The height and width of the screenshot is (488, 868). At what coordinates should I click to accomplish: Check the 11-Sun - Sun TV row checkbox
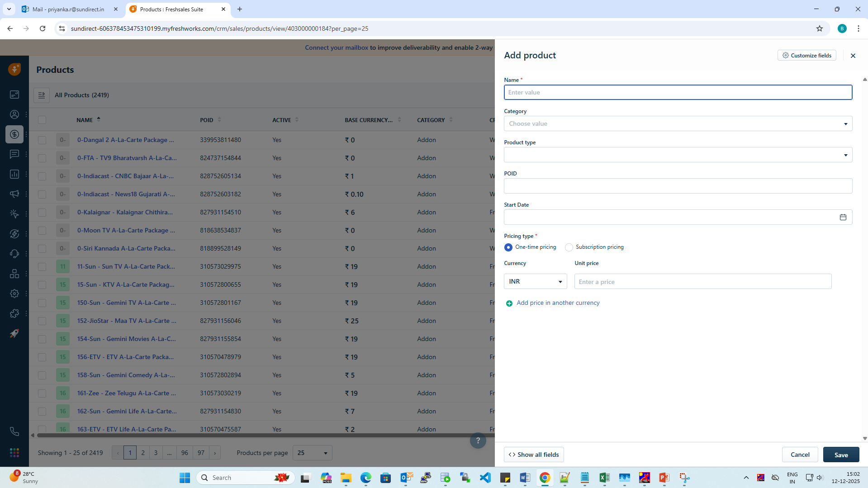(x=42, y=267)
